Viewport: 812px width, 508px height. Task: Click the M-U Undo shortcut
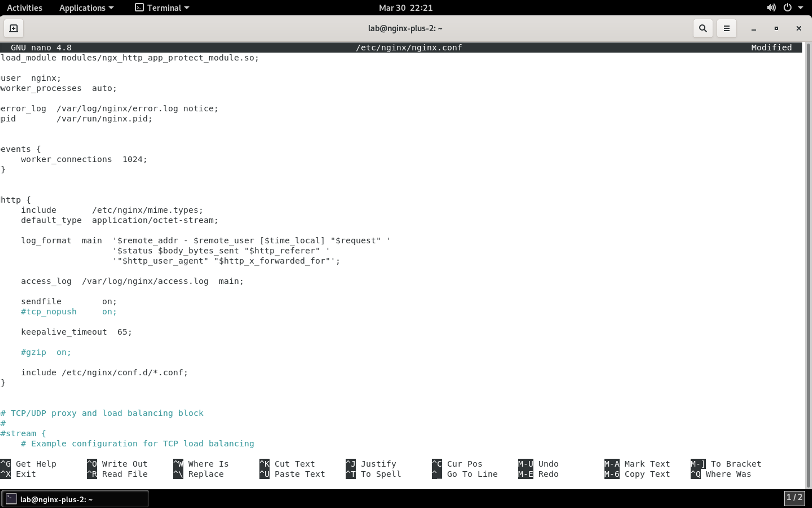point(538,464)
